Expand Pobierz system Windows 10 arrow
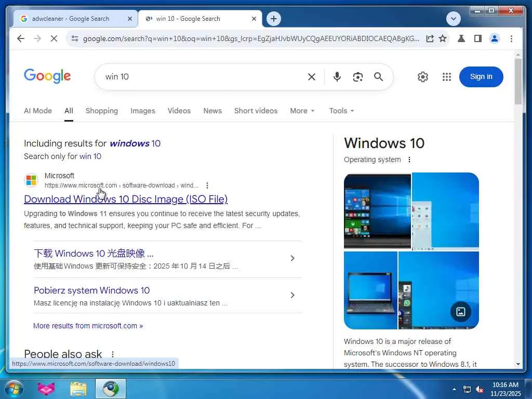 pyautogui.click(x=292, y=295)
